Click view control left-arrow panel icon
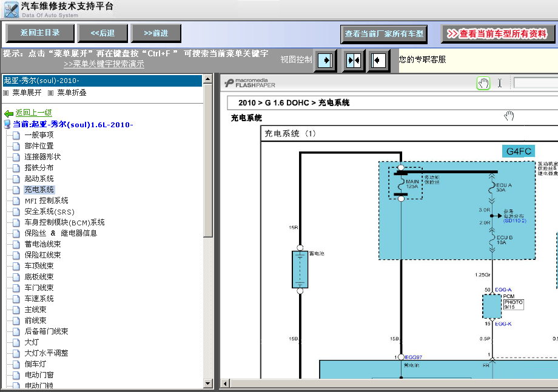This screenshot has width=558, height=392. [x=378, y=60]
